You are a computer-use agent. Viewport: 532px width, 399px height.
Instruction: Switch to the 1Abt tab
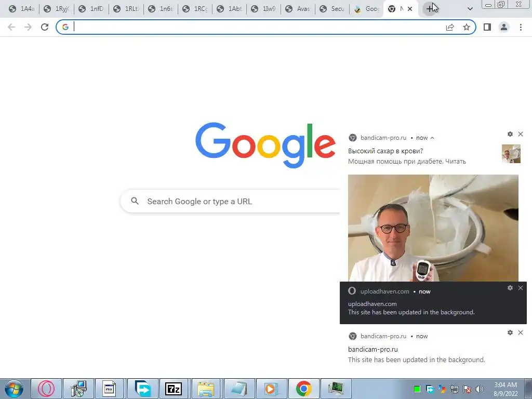[x=229, y=9]
